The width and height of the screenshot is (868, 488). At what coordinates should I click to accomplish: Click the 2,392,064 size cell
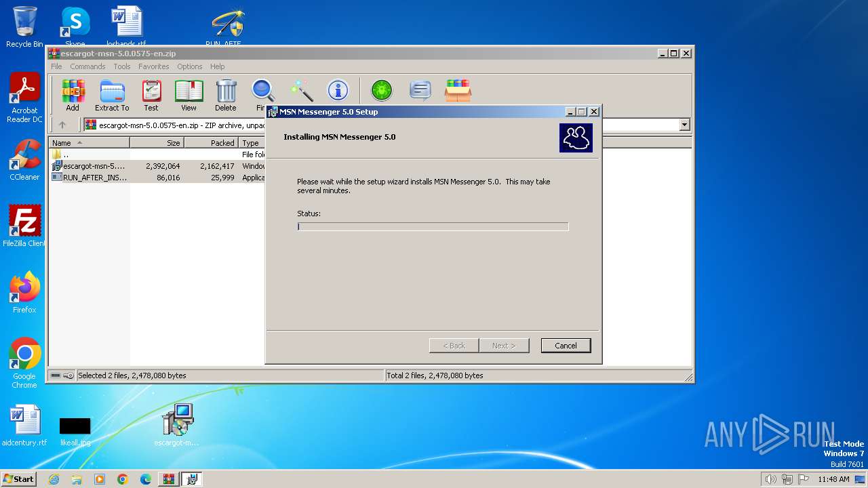(x=163, y=166)
